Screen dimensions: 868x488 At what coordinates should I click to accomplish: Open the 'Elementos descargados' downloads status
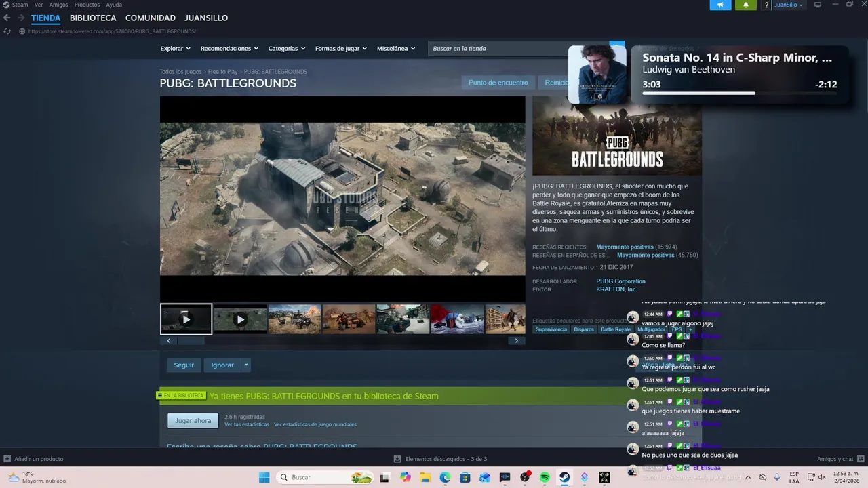point(440,459)
